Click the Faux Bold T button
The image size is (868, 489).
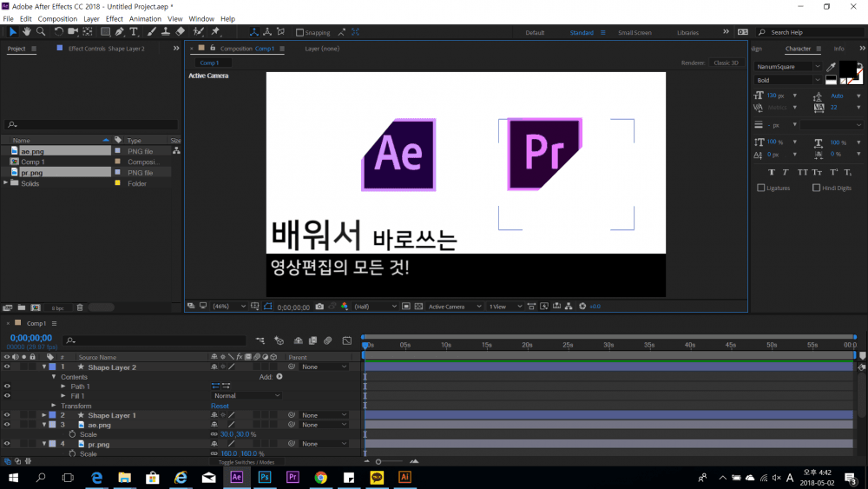(771, 172)
